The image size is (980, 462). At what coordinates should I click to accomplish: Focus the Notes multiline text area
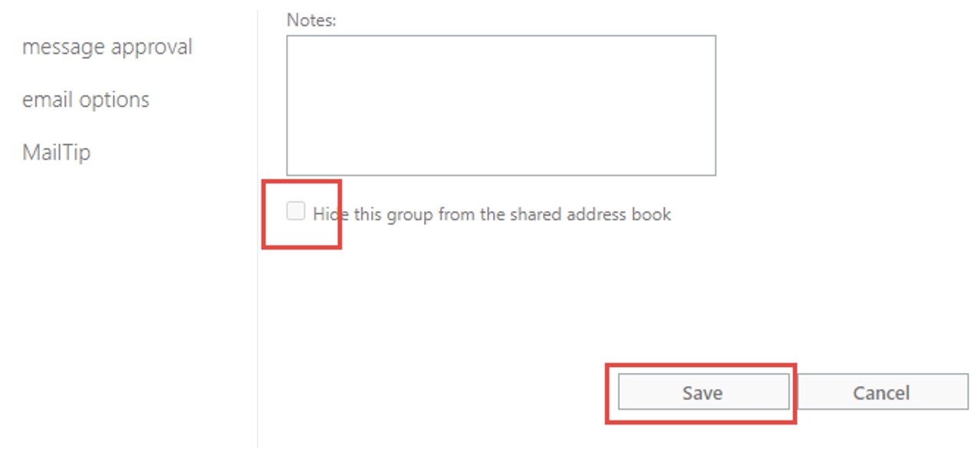pyautogui.click(x=501, y=105)
